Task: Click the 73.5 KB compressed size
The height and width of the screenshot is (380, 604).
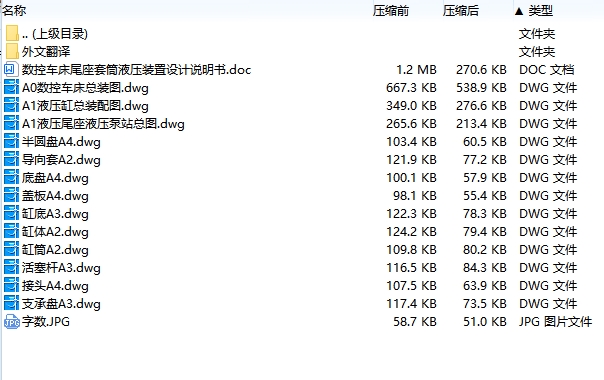Action: click(x=485, y=304)
